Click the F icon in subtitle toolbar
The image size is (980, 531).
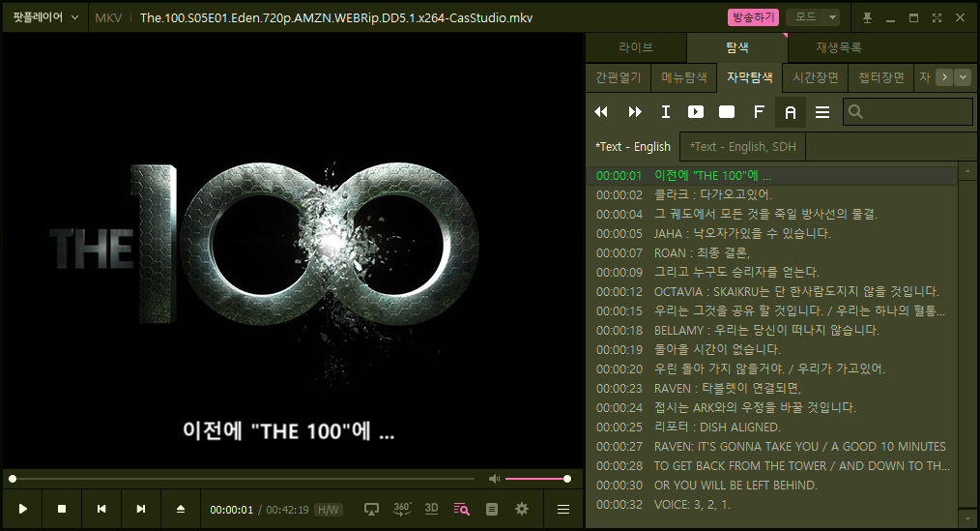click(x=759, y=112)
